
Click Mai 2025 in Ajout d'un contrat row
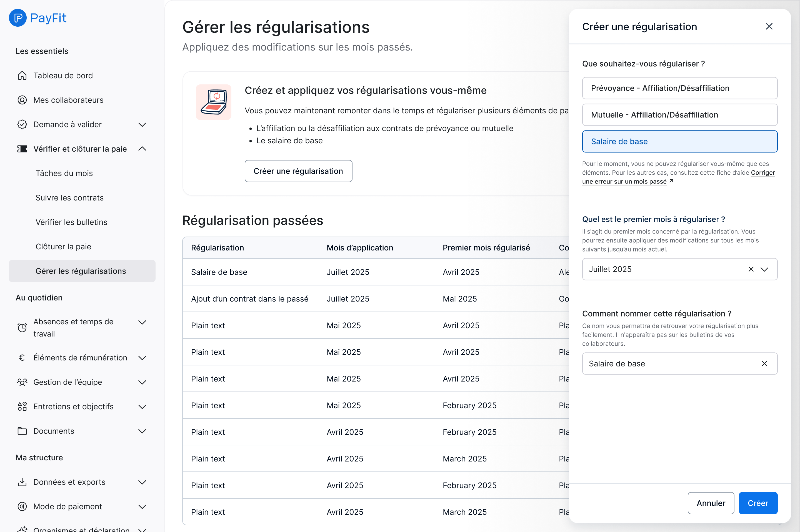click(x=459, y=298)
